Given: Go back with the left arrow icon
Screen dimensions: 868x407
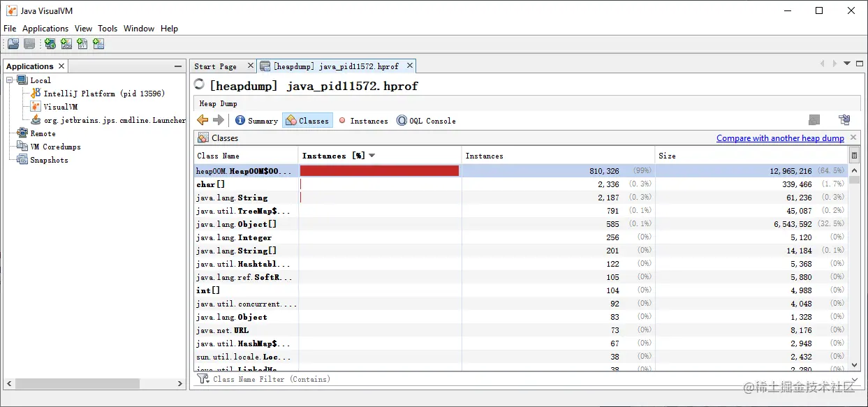Looking at the screenshot, I should pos(203,120).
